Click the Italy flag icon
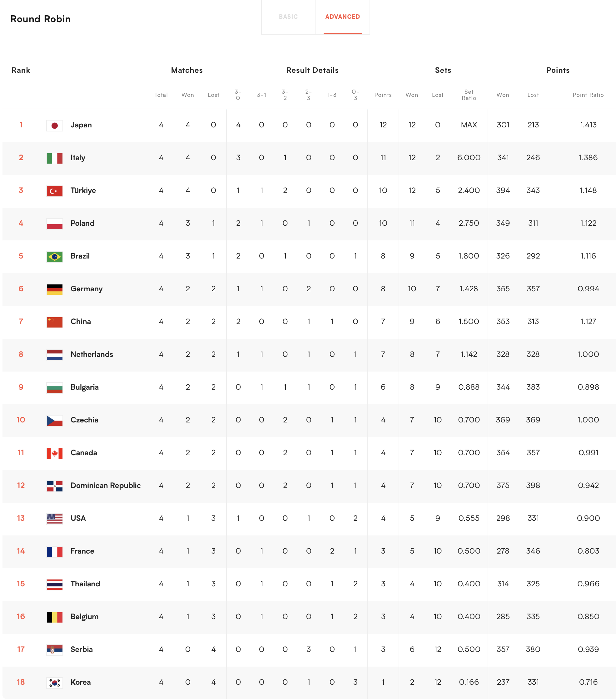Screen dimensions: 616x700 point(54,158)
